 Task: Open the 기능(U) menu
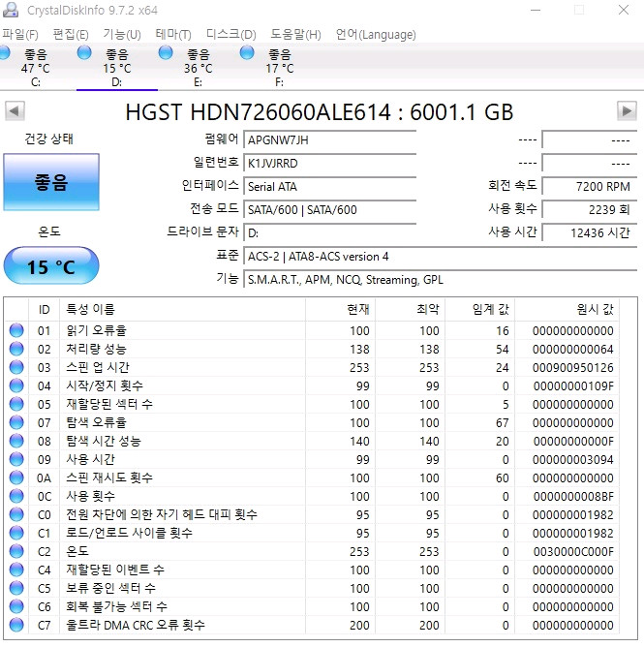(122, 34)
